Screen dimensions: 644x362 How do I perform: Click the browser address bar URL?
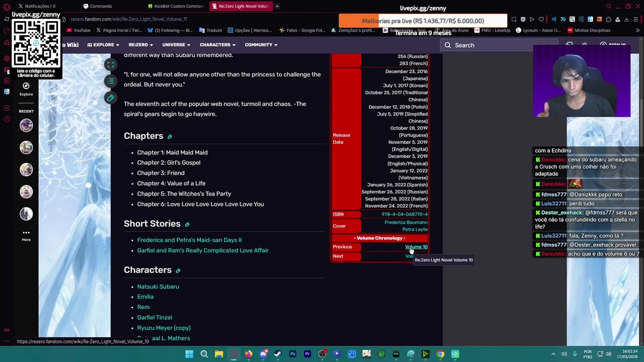129,19
